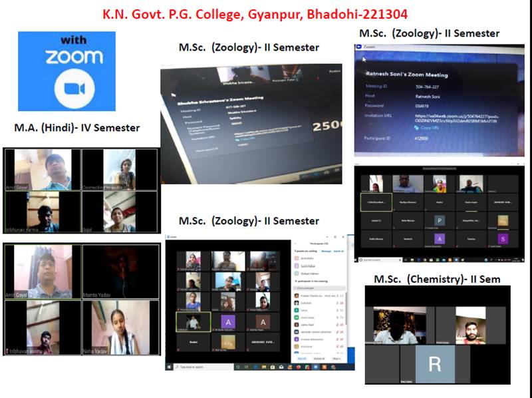Click Mute All button in Participants panel
Screen dimensions: 532x398
click(302, 359)
